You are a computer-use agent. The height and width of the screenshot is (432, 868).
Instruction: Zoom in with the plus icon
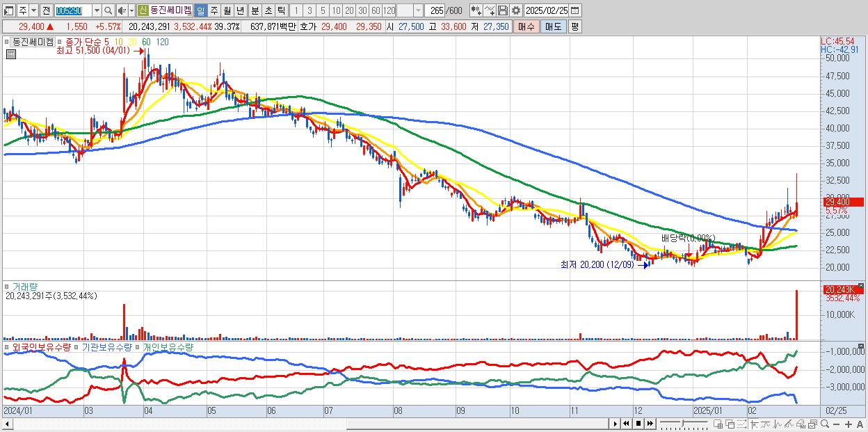point(849,424)
